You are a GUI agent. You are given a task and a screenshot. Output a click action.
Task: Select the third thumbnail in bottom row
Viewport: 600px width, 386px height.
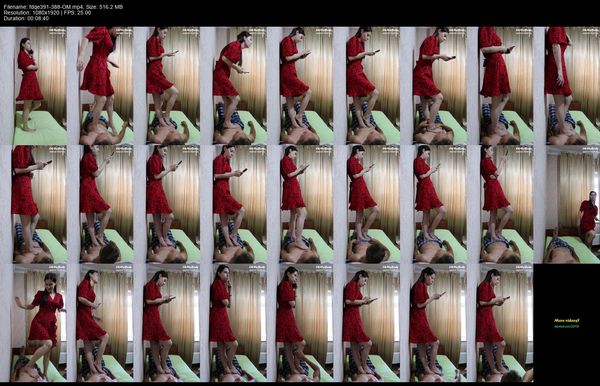pyautogui.click(x=166, y=322)
